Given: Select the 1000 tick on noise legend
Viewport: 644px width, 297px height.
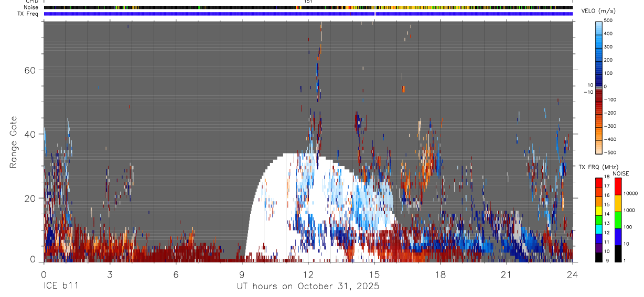Looking at the screenshot, I should point(630,211).
